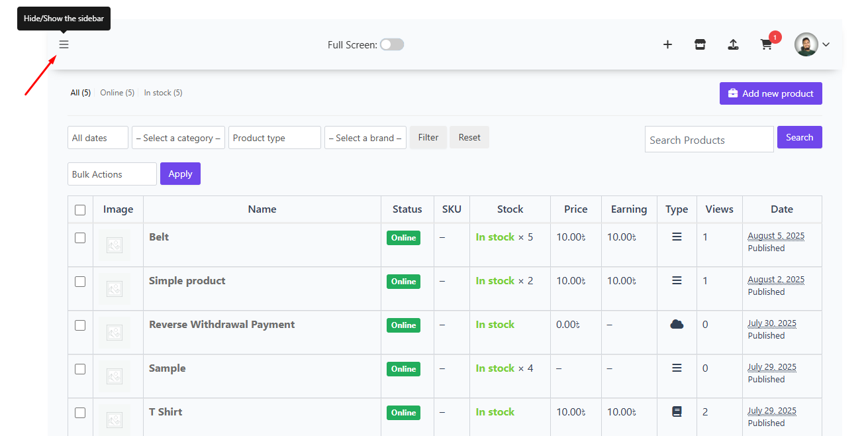Click the August 5, 2025 date

(776, 235)
